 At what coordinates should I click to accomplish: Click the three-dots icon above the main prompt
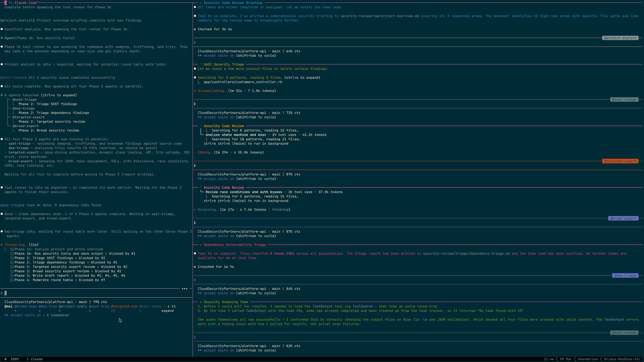click(x=184, y=288)
